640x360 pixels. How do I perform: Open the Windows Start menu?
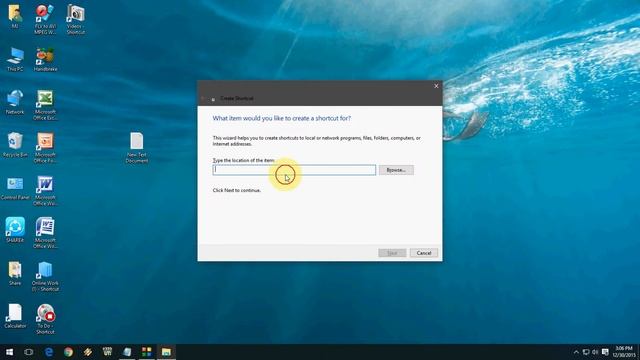(9, 352)
